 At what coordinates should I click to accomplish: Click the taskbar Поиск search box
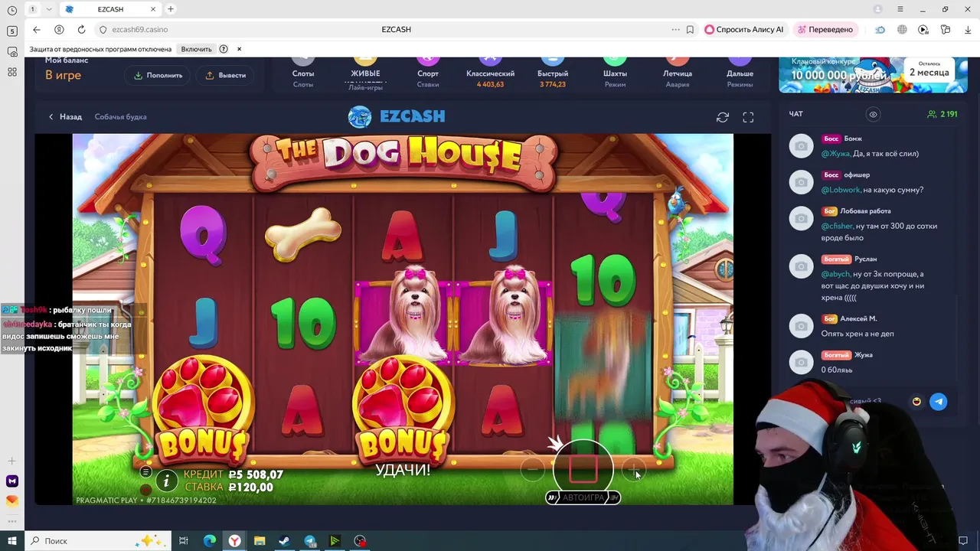(98, 541)
